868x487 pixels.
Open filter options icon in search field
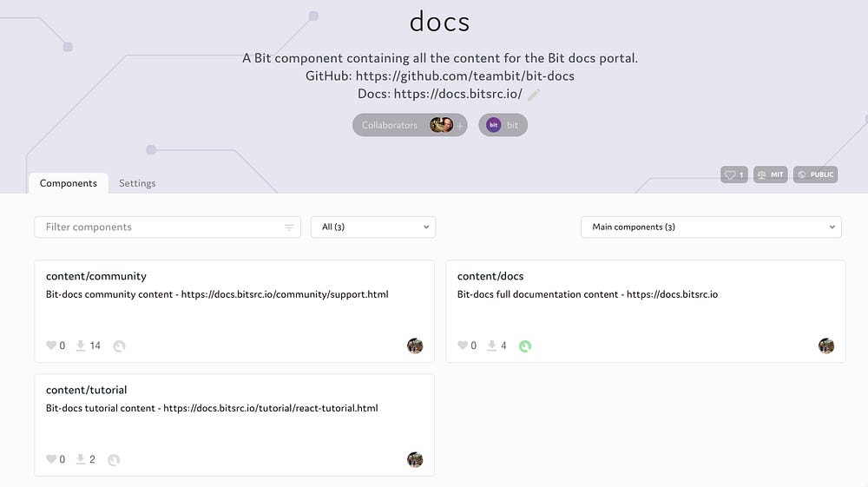(289, 227)
